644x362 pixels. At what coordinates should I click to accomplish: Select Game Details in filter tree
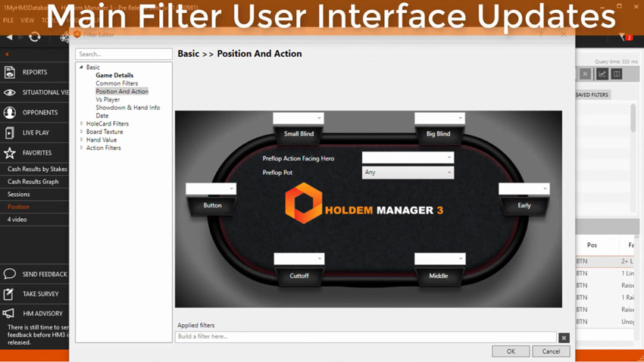[114, 75]
